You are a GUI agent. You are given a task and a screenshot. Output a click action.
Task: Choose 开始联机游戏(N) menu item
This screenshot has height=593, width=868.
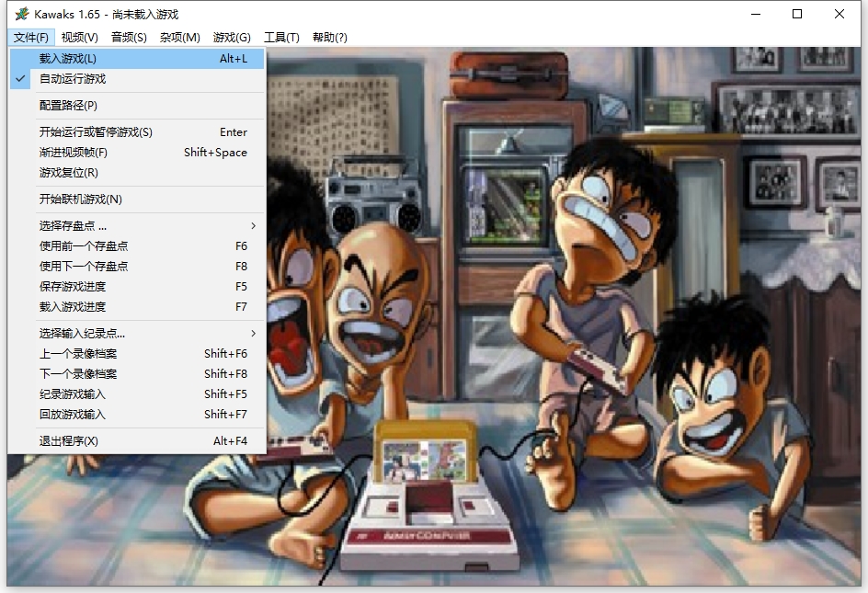[137, 199]
